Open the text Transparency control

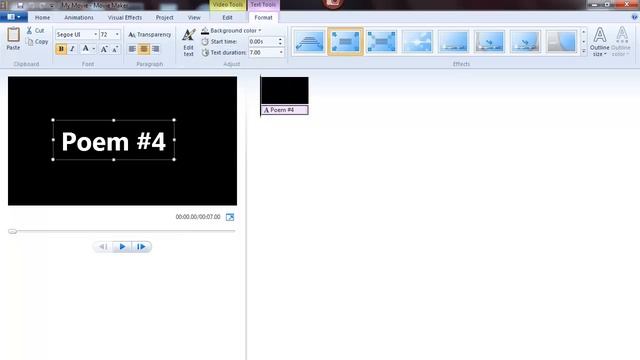click(x=149, y=35)
